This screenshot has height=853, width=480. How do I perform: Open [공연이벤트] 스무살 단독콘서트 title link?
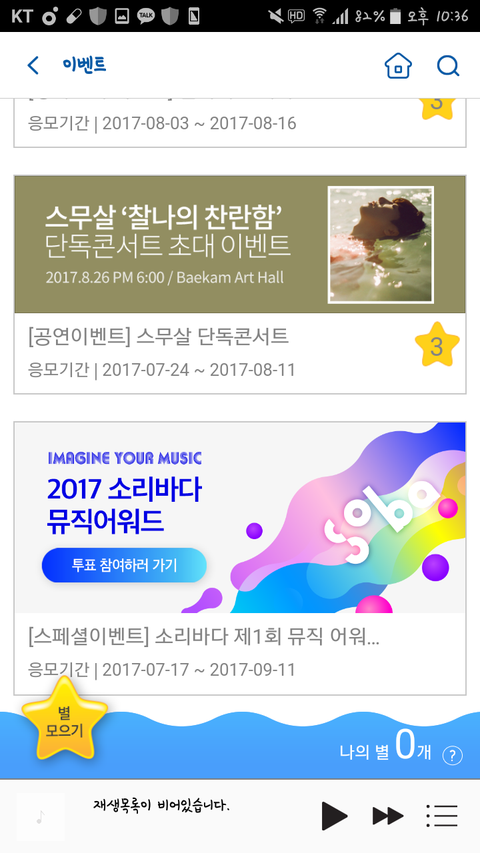(158, 337)
